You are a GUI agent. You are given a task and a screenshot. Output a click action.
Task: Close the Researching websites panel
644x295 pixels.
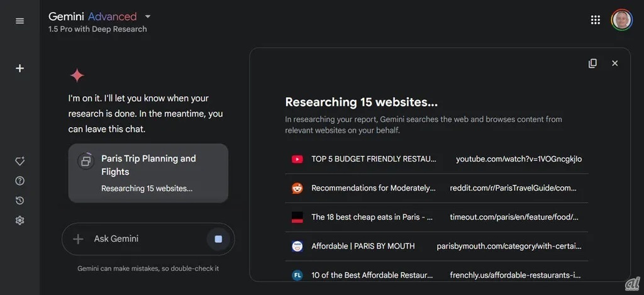[x=614, y=64]
